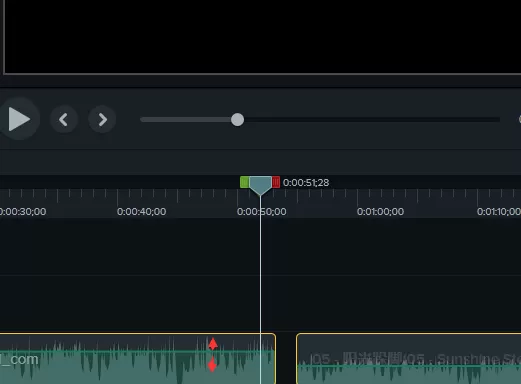Step forward to the next frame
Image resolution: width=521 pixels, height=384 pixels.
[x=102, y=119]
